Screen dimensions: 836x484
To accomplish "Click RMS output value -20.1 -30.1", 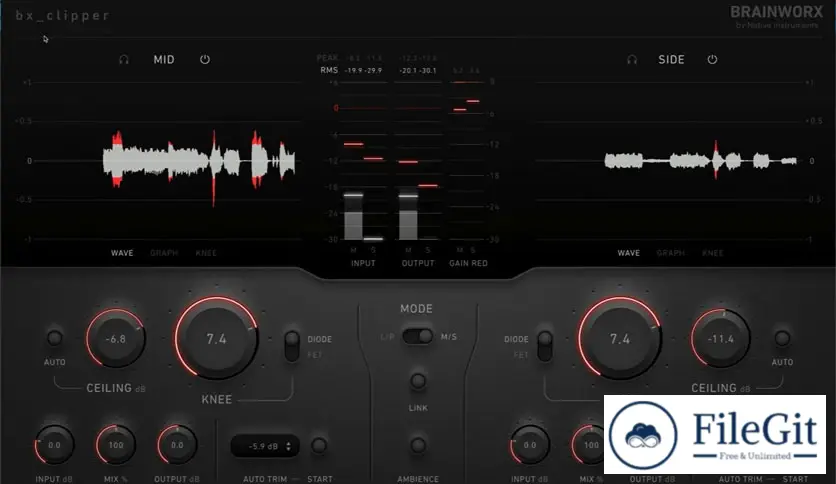I will coord(418,70).
